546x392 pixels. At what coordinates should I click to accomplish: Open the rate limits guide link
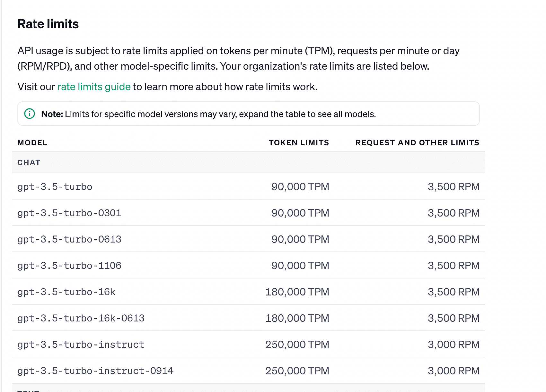94,87
